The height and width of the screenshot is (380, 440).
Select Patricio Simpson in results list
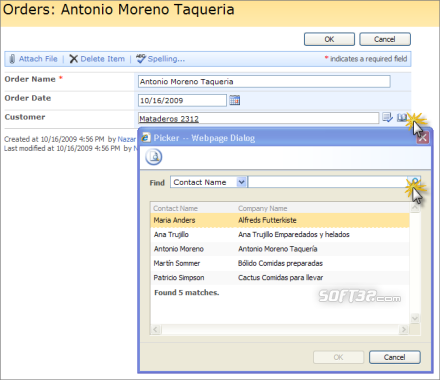[x=280, y=278]
